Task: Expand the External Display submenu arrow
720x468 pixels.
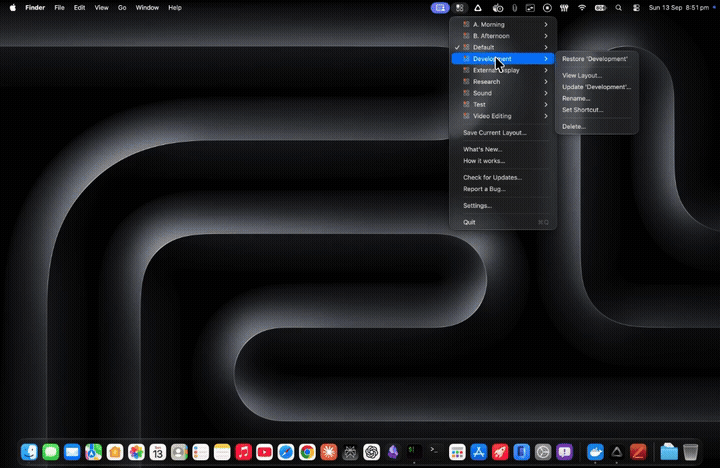Action: (x=546, y=70)
